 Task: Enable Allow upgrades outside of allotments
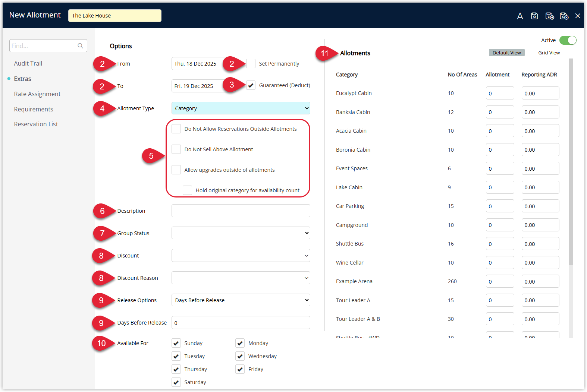pos(176,170)
